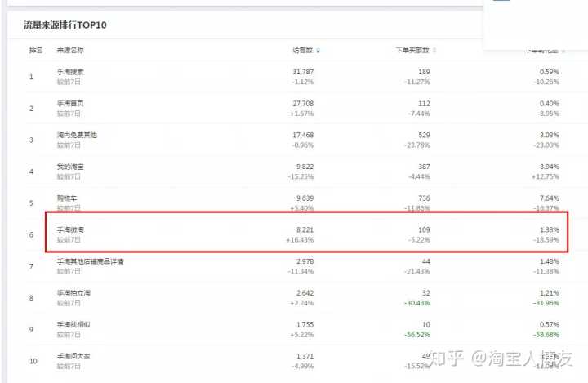Click the conversion rate 0.40%
The image size is (588, 383).
[550, 103]
